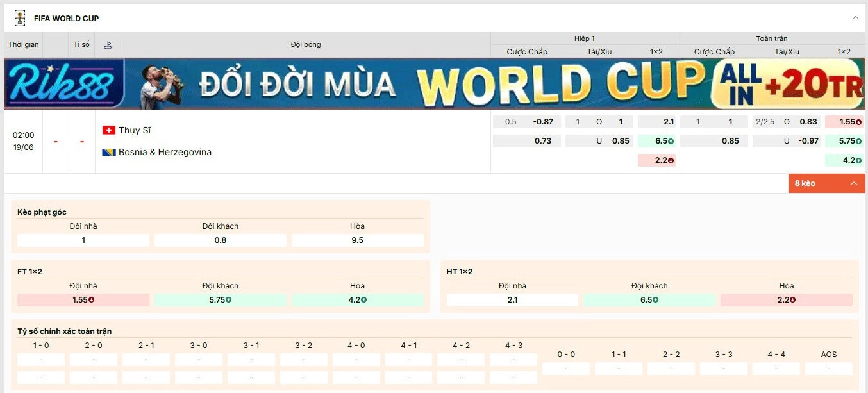Click the Tỉ số column header
Image resolution: width=868 pixels, height=393 pixels.
pos(81,45)
